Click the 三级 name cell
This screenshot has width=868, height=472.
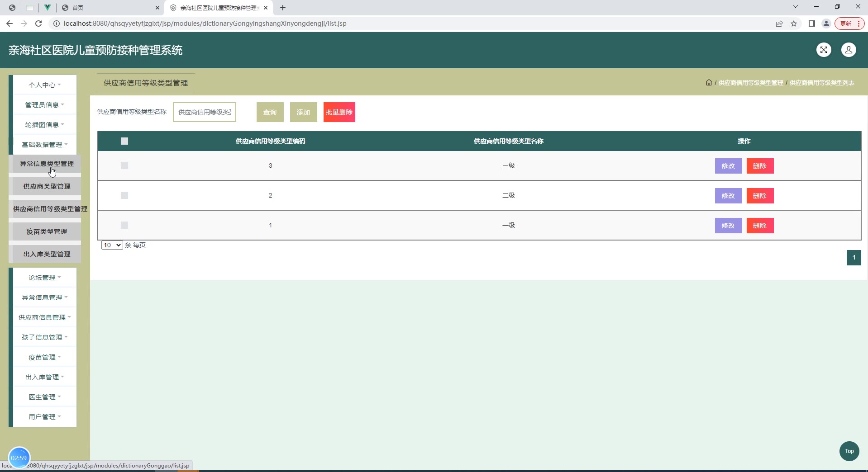coord(509,165)
